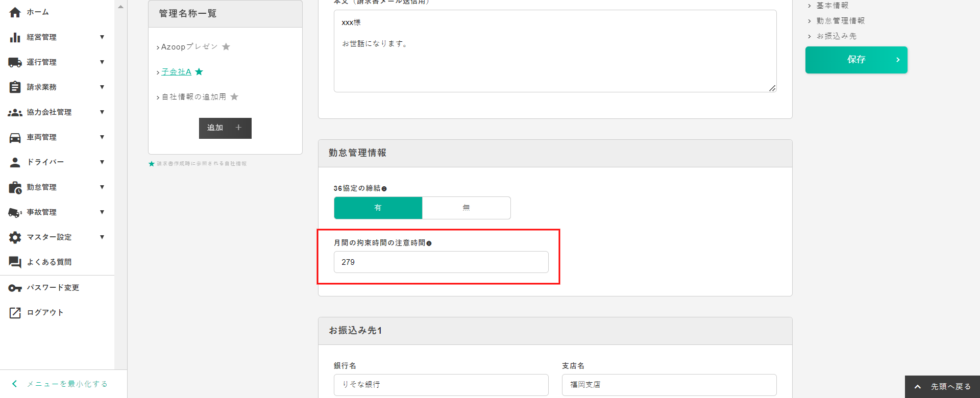Expand the 経営管理 menu arrow
Image resolution: width=980 pixels, height=398 pixels.
pyautogui.click(x=102, y=37)
